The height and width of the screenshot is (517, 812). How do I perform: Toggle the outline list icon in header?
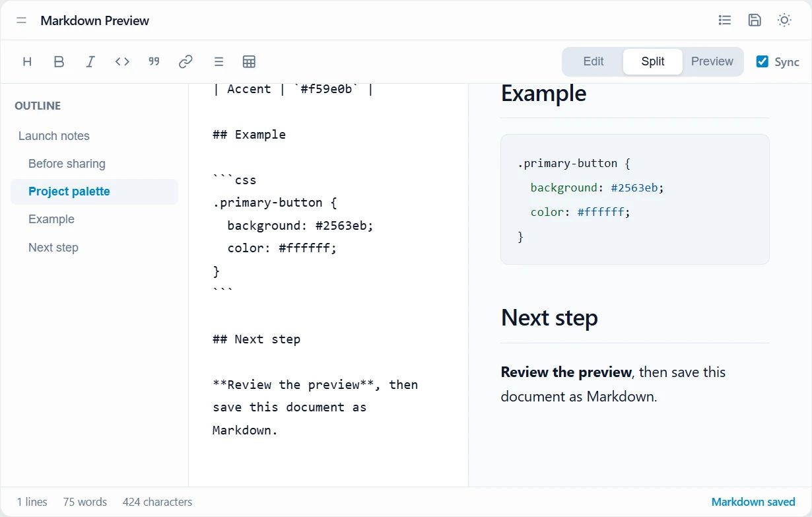click(x=725, y=20)
